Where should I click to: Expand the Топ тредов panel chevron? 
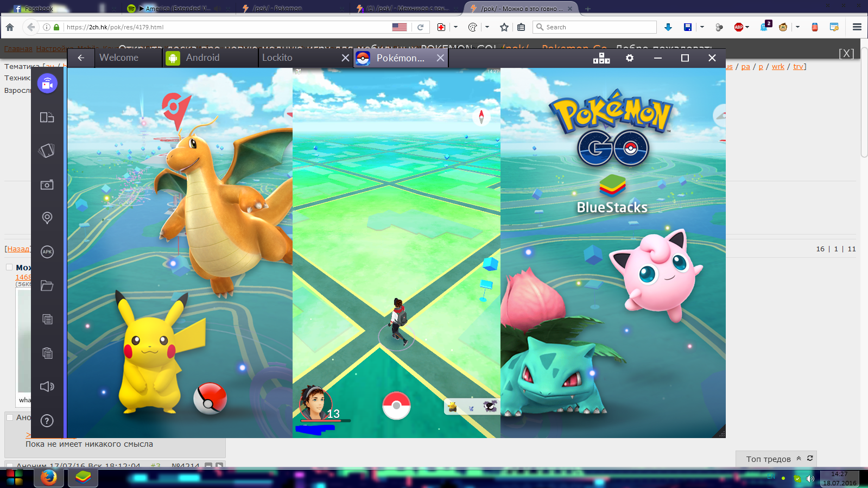(799, 459)
